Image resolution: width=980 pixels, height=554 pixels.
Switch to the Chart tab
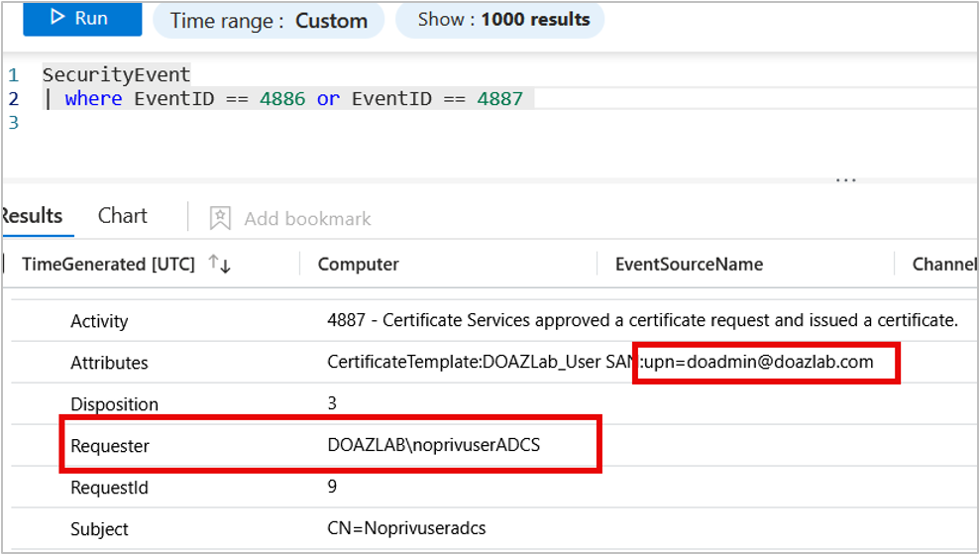[123, 216]
